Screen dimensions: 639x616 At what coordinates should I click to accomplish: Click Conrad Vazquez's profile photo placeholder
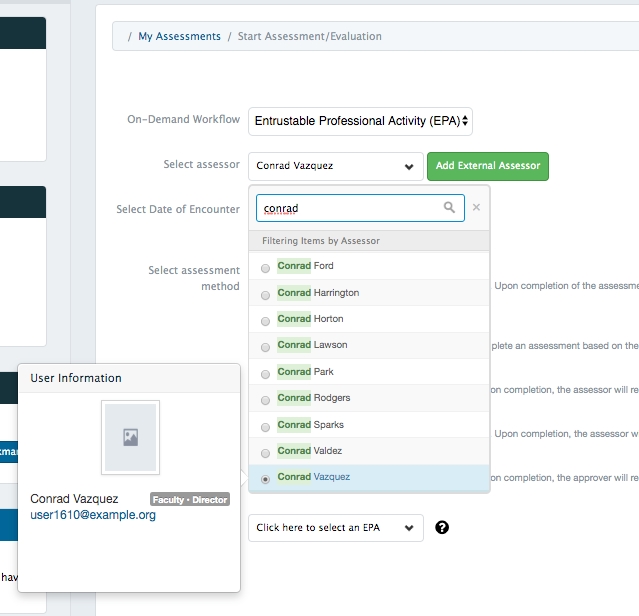coord(130,437)
